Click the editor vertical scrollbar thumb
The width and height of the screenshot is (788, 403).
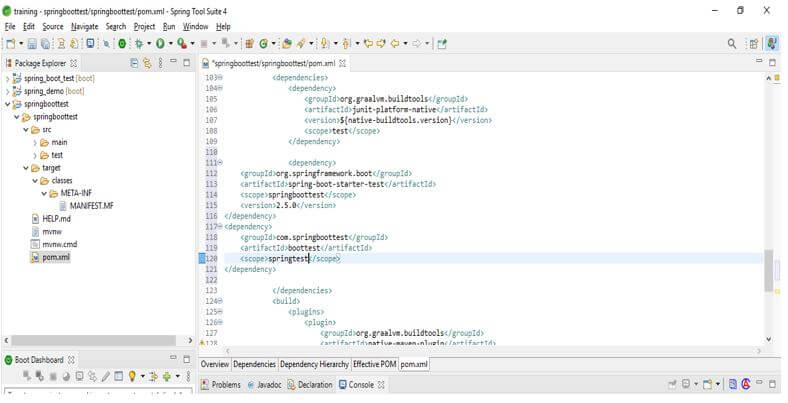point(769,268)
